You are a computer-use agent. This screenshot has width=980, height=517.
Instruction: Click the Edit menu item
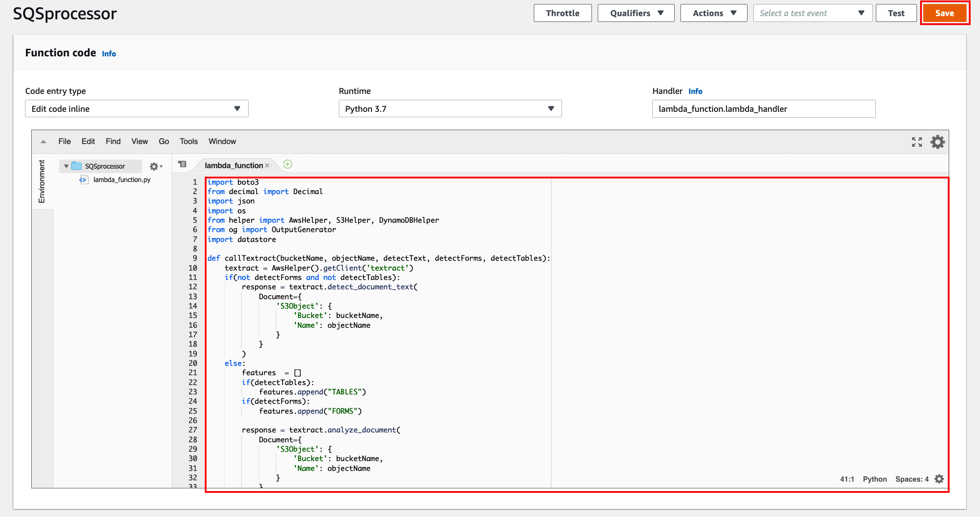click(88, 141)
